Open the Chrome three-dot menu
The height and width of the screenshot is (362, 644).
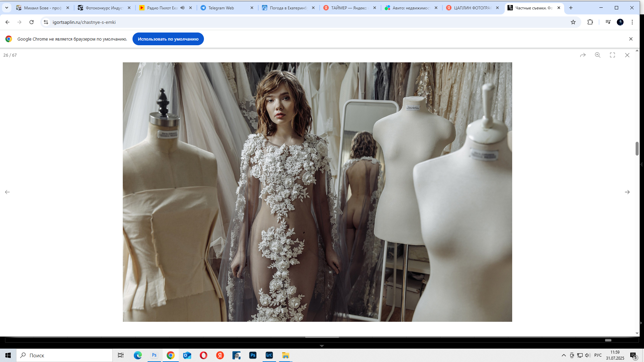[x=632, y=22]
